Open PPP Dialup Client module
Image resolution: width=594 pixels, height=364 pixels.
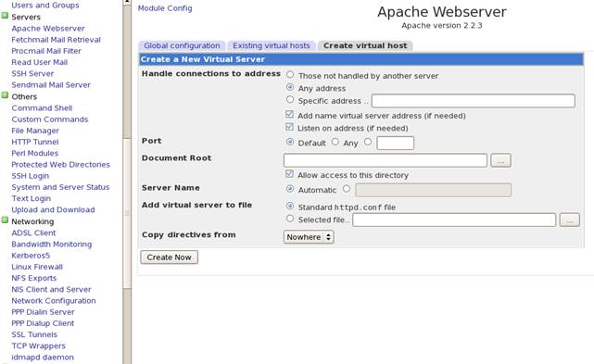click(43, 324)
